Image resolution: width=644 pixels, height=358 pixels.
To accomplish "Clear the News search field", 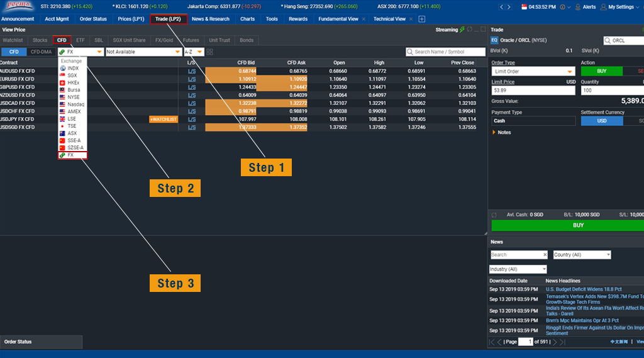I will point(545,255).
